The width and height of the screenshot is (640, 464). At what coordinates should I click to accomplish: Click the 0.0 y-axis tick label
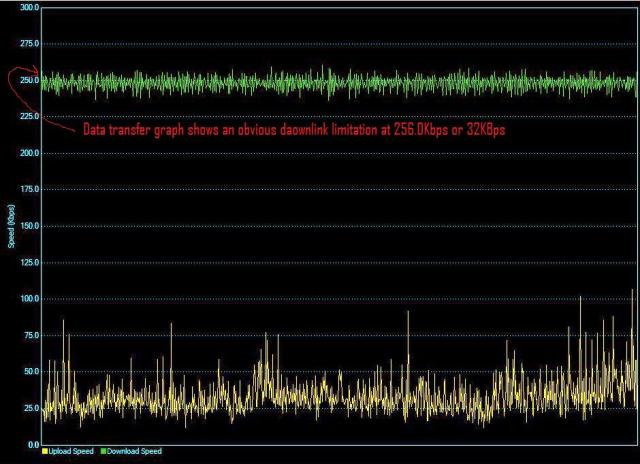[33, 445]
